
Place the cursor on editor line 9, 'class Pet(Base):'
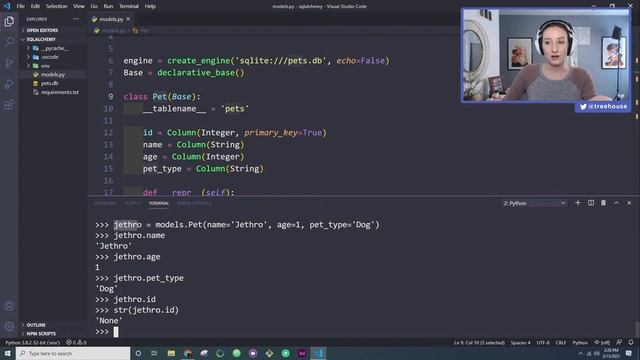pyautogui.click(x=162, y=97)
